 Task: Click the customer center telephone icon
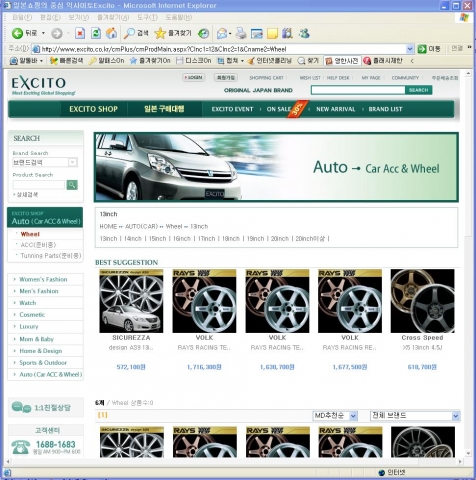[x=21, y=447]
